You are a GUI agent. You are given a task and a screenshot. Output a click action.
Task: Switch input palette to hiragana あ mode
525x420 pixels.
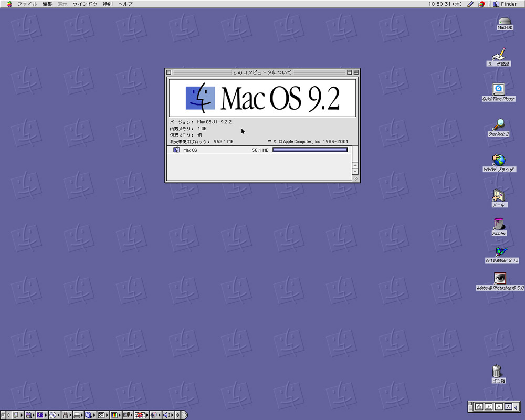[479, 406]
